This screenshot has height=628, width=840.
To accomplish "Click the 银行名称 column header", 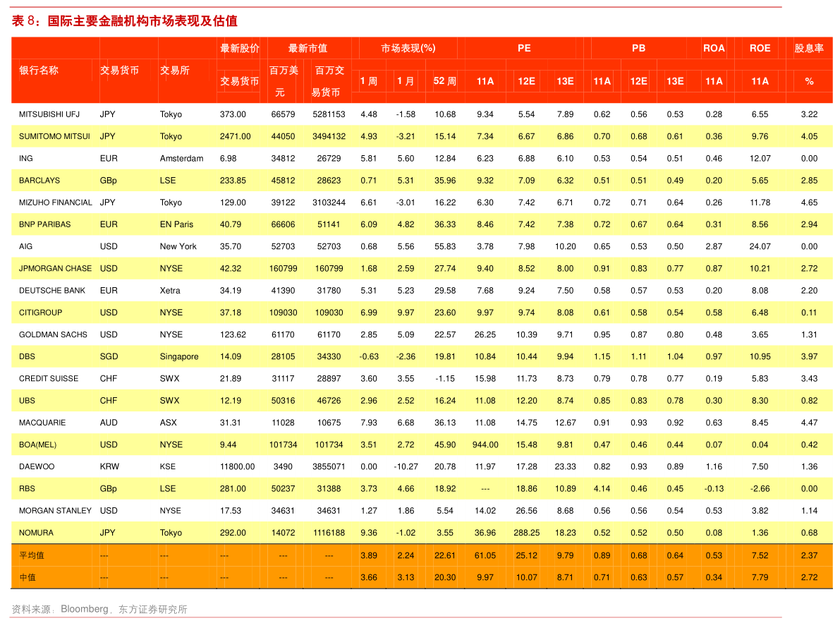I will point(39,70).
